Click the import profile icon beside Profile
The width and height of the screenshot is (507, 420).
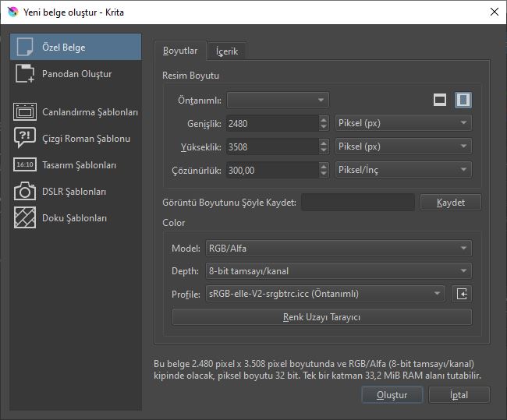[x=462, y=294]
